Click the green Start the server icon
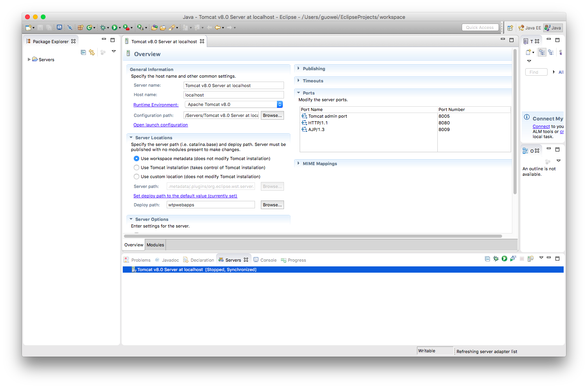This screenshot has width=588, height=388. point(504,259)
